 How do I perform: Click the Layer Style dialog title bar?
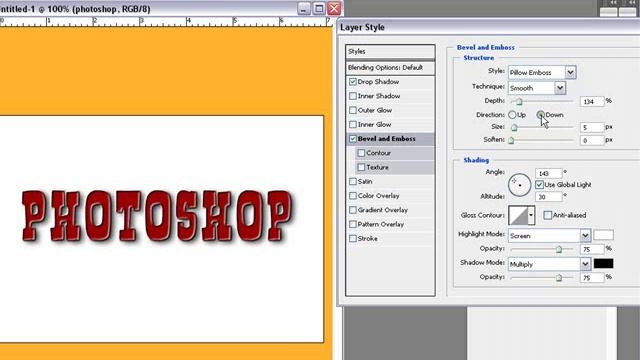tap(489, 27)
